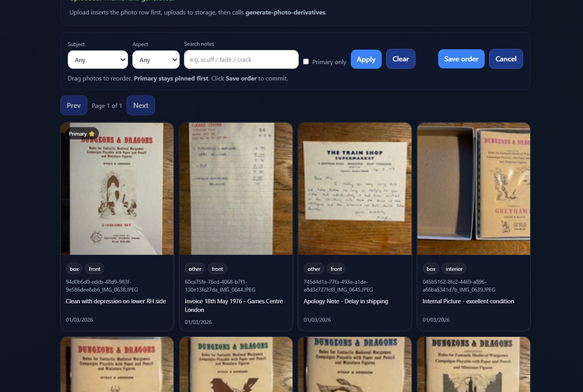Go to the next page
The height and width of the screenshot is (392, 583).
(141, 105)
